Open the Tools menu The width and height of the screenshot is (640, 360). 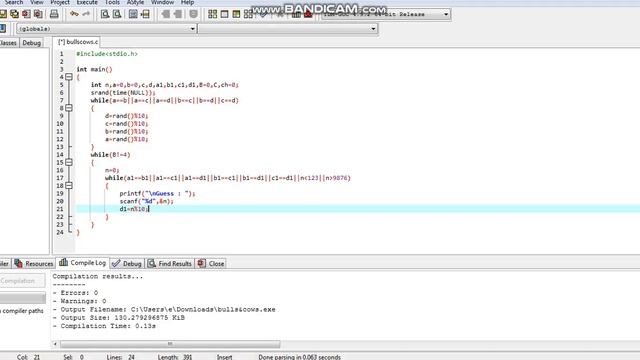coord(112,2)
